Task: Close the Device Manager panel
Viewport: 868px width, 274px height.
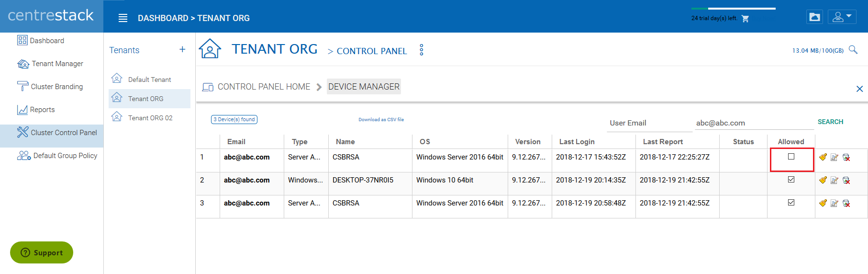Action: (859, 89)
